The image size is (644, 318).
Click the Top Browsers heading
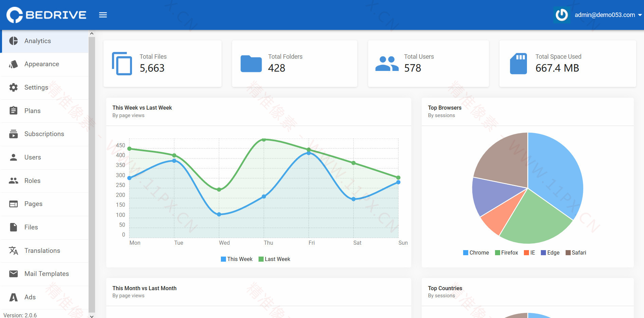[x=444, y=108]
